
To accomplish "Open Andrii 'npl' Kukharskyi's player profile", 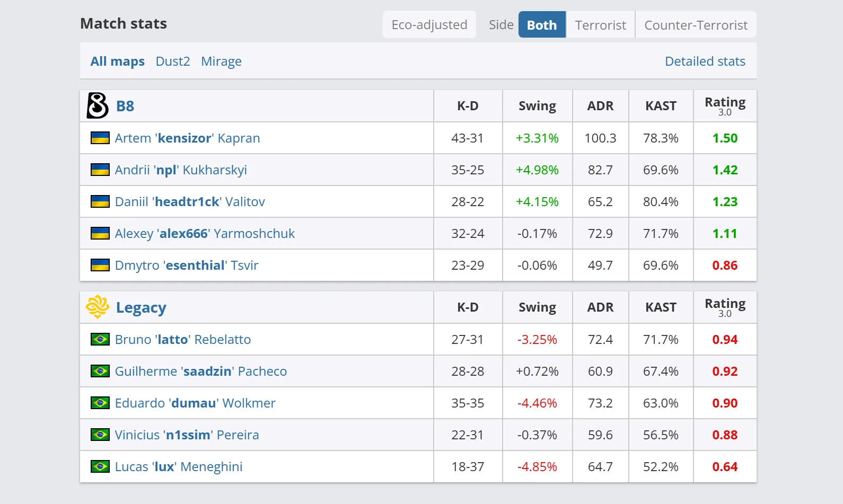I will pyautogui.click(x=181, y=170).
